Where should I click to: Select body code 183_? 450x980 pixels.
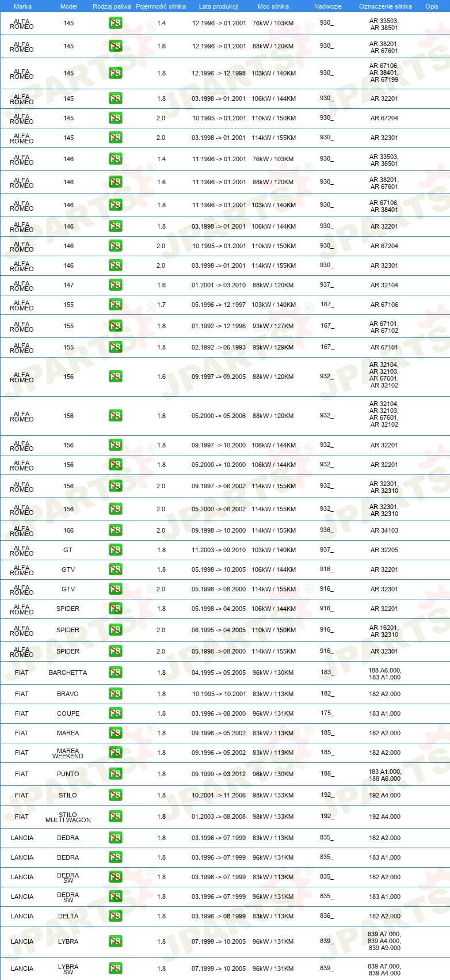coord(327,673)
